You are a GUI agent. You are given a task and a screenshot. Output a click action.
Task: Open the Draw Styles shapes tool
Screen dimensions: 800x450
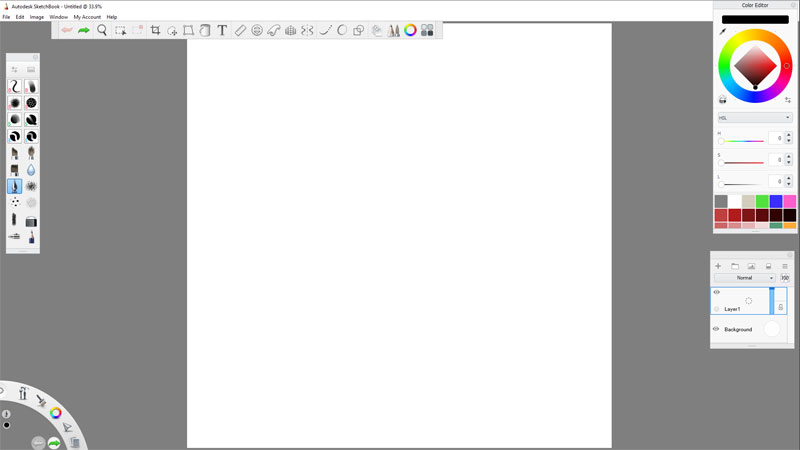[359, 31]
